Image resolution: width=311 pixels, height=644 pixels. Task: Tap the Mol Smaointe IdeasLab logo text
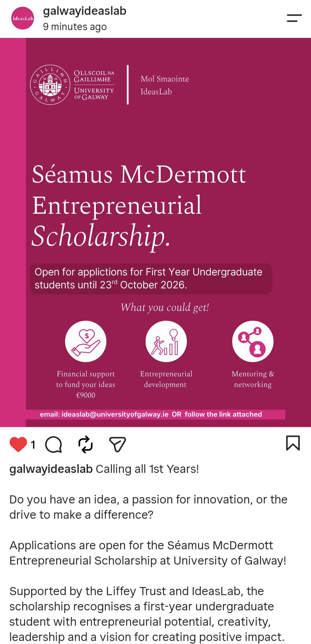click(165, 85)
